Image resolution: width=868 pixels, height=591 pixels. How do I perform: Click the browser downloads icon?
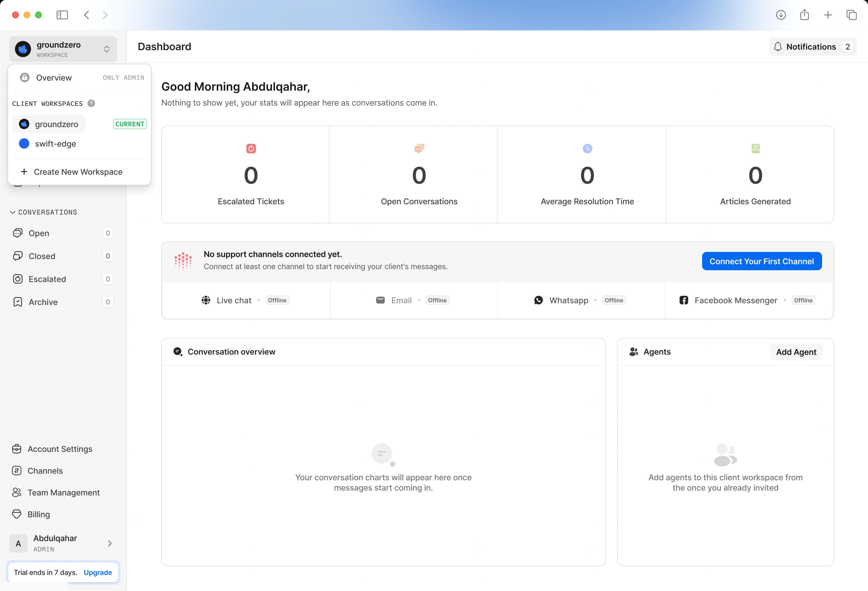pyautogui.click(x=781, y=15)
